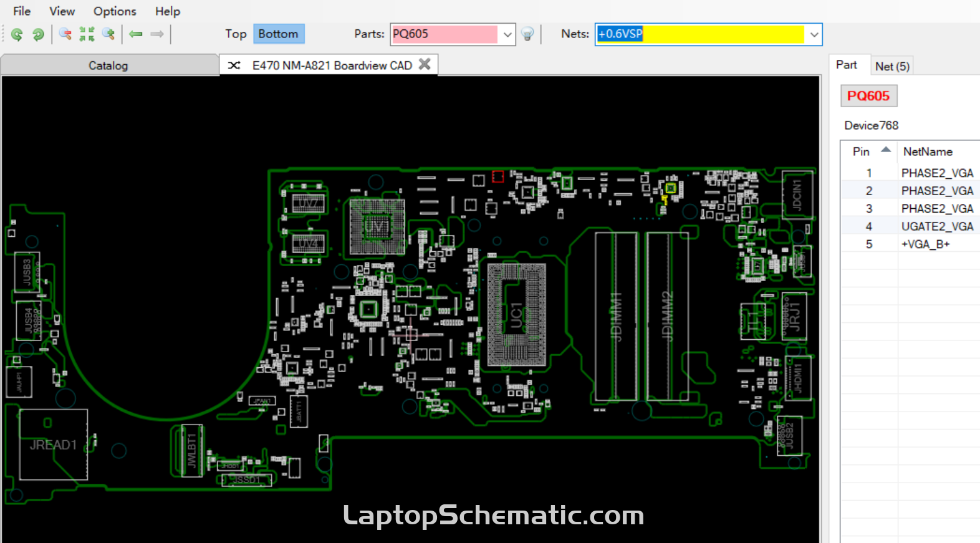Expand the Nets dropdown list
Screen dimensions: 980x543
tap(814, 35)
